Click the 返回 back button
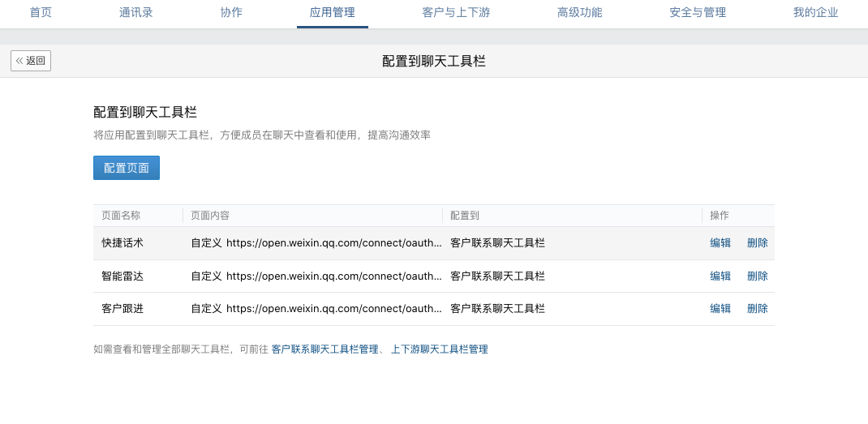The height and width of the screenshot is (424, 868). (31, 61)
